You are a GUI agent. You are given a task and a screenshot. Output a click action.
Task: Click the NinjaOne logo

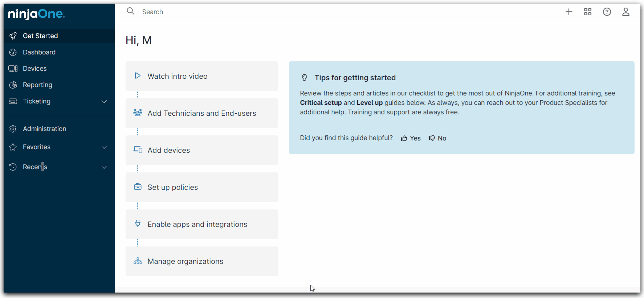tap(36, 14)
